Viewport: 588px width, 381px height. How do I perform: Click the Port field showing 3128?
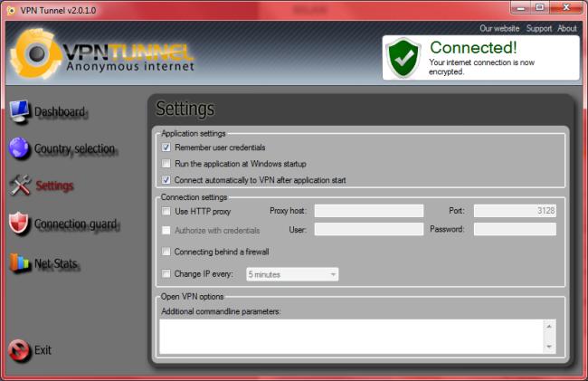tap(515, 211)
